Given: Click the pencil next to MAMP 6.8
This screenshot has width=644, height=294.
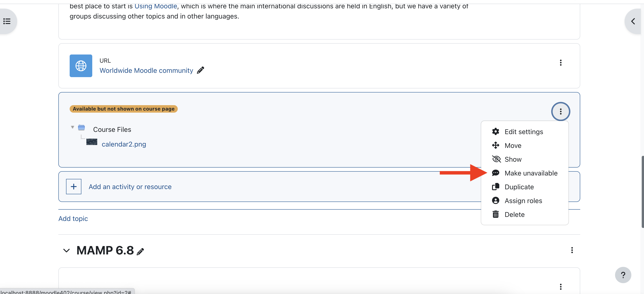Looking at the screenshot, I should [x=140, y=251].
